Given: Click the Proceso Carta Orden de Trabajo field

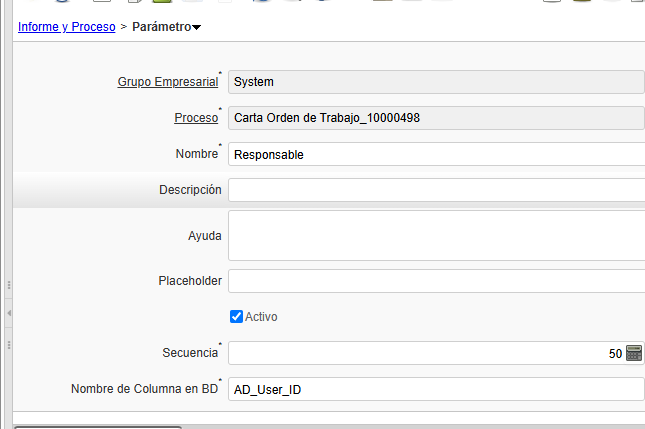Looking at the screenshot, I should (x=436, y=118).
